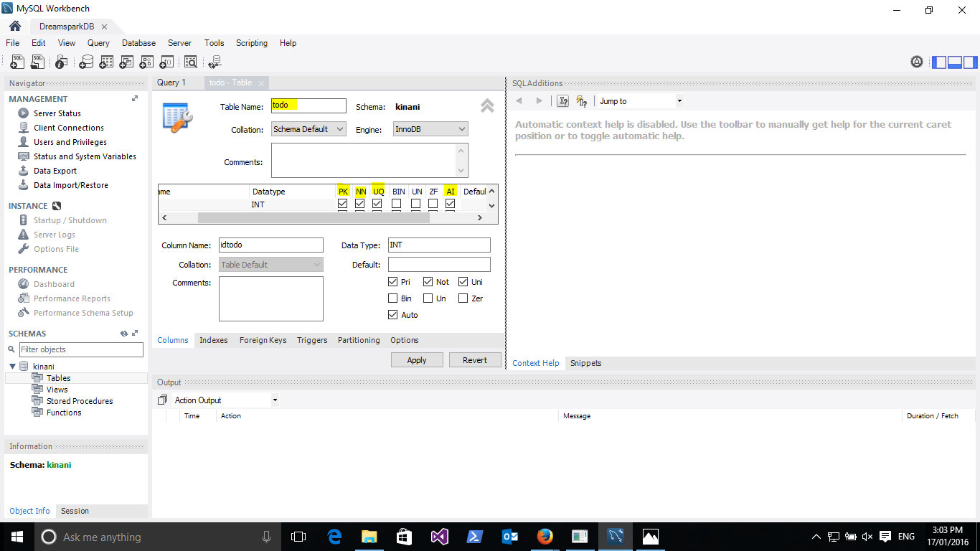Switch to the Foreign Keys tab
The image size is (980, 551).
point(263,340)
